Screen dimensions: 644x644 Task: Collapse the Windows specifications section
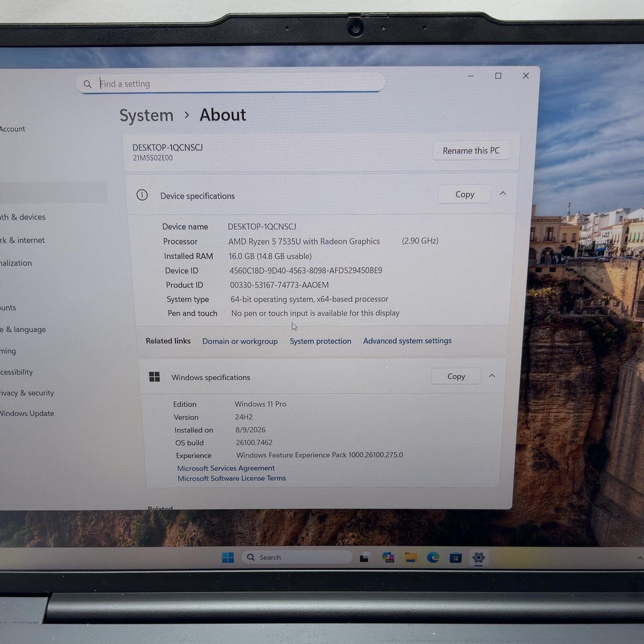[492, 376]
